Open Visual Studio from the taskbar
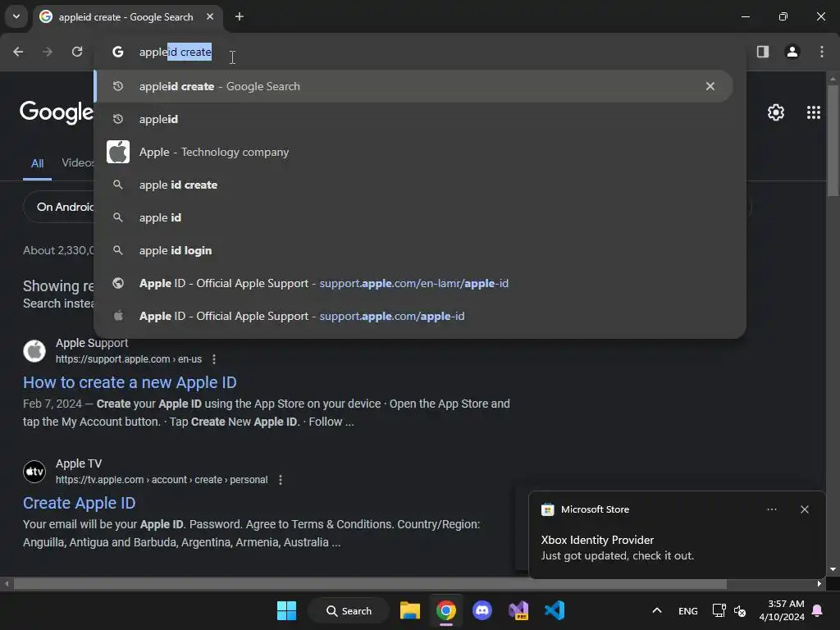 pyautogui.click(x=518, y=610)
